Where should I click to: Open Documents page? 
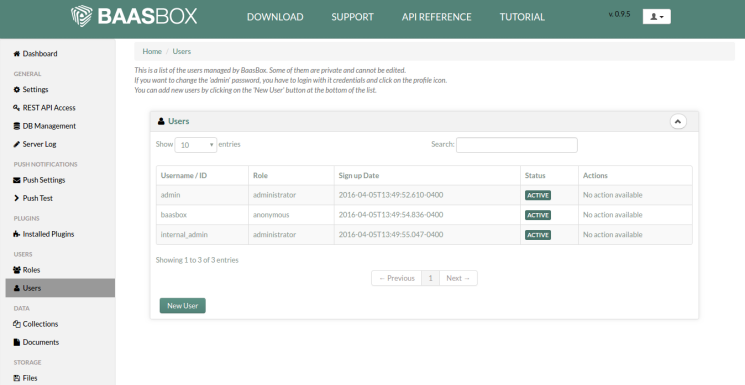(x=41, y=342)
